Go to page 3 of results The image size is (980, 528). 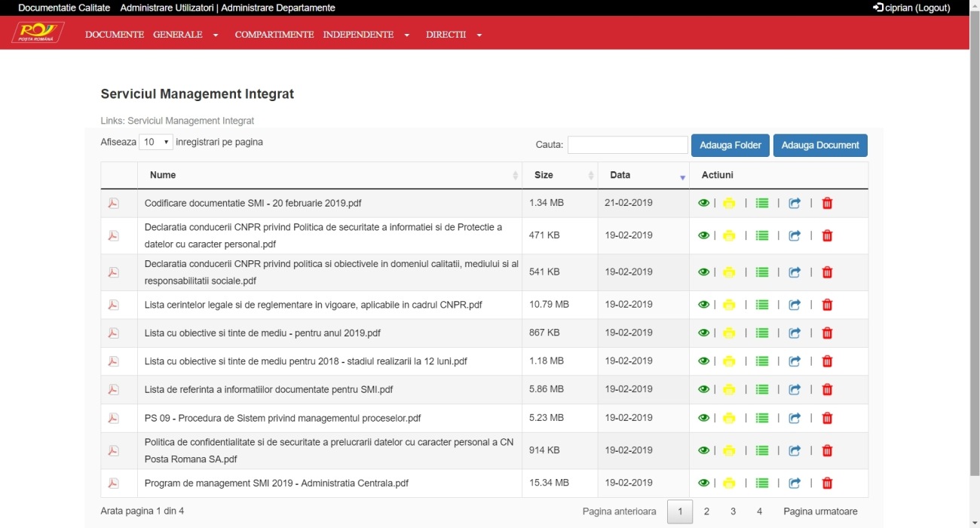[733, 511]
